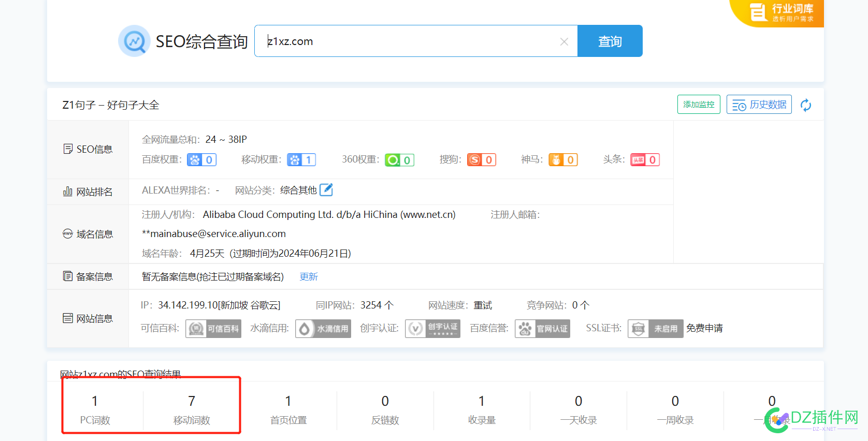Click the 0 个 competitor sites count

[x=581, y=305]
